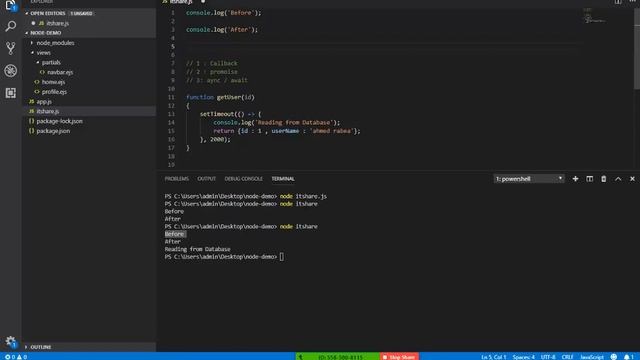Switch to the Output tab
640x360 pixels.
coord(207,179)
